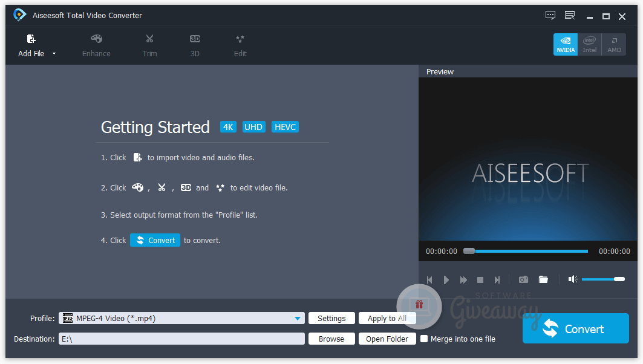Click the scissors icon in step 2
Screen dimensions: 643x364
tap(162, 187)
